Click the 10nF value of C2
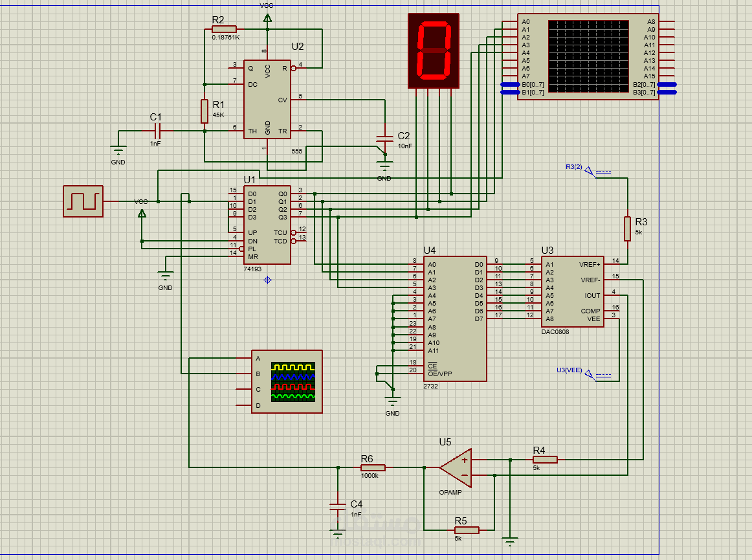The height and width of the screenshot is (560, 752). click(404, 146)
